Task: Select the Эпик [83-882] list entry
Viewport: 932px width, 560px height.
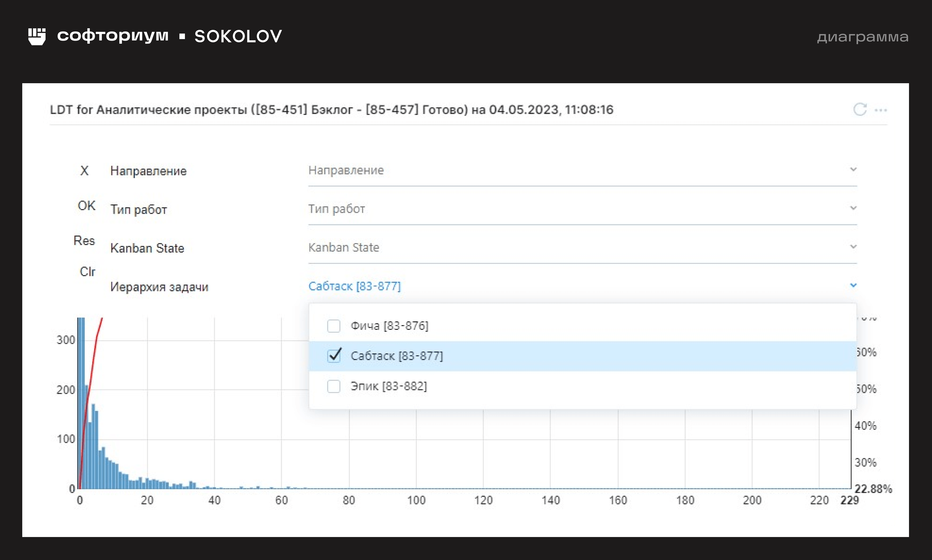Action: 388,386
